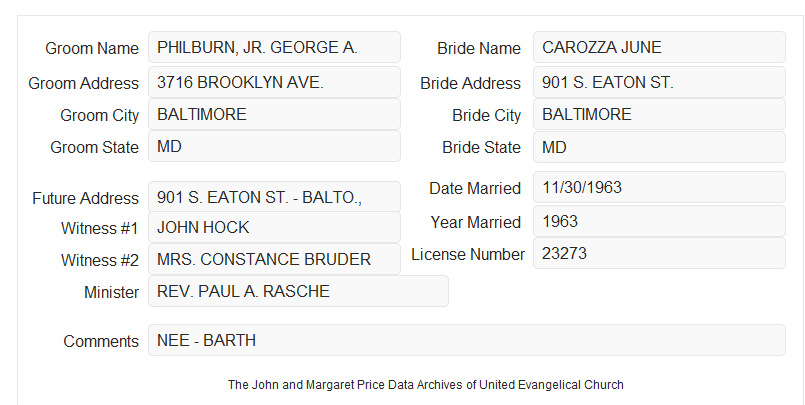Viewport: 805px width, 405px height.
Task: Click the Witness #1 field
Action: (x=274, y=227)
